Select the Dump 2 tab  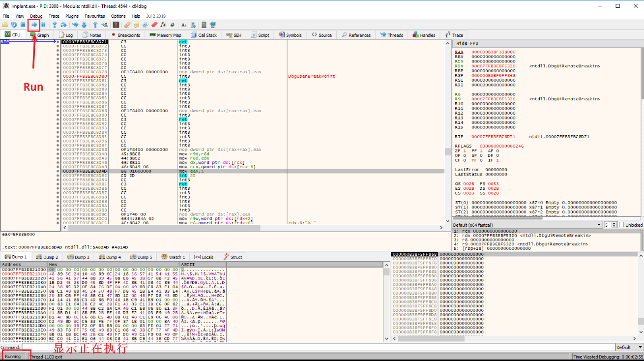(x=47, y=257)
